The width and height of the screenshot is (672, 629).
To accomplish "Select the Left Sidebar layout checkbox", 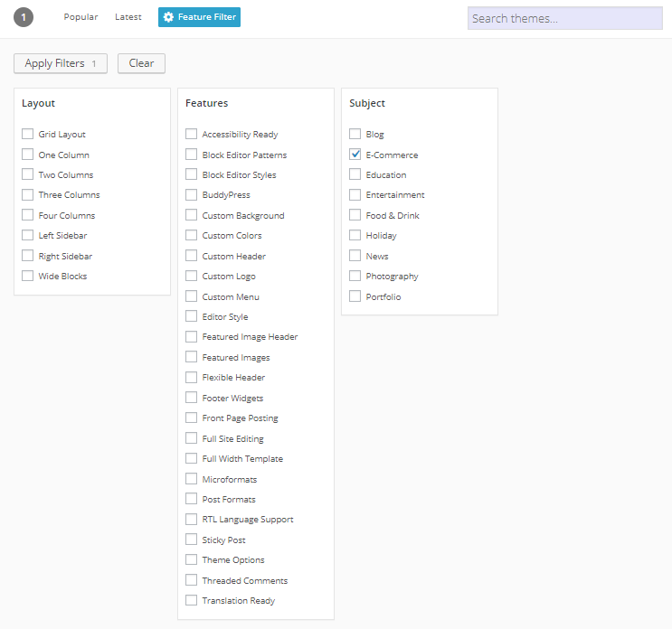I will pos(28,236).
